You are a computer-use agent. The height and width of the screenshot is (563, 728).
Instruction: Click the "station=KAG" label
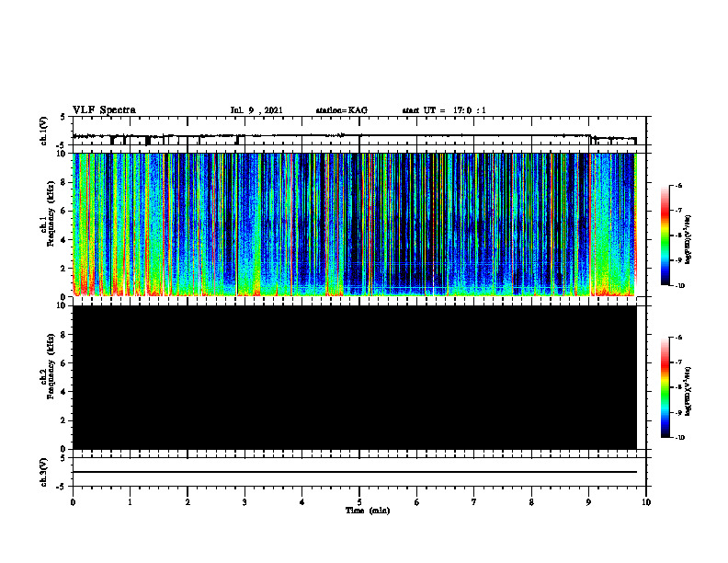pos(341,110)
